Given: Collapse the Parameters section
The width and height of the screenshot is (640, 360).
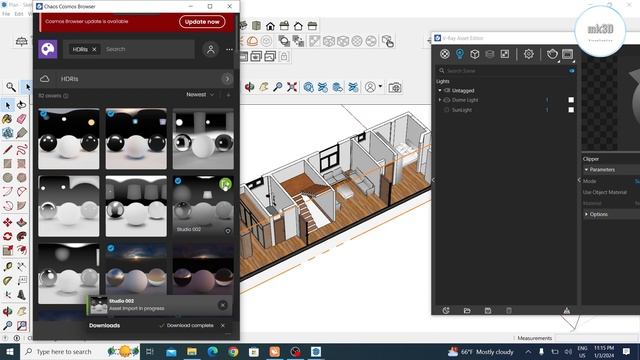Looking at the screenshot, I should 587,170.
